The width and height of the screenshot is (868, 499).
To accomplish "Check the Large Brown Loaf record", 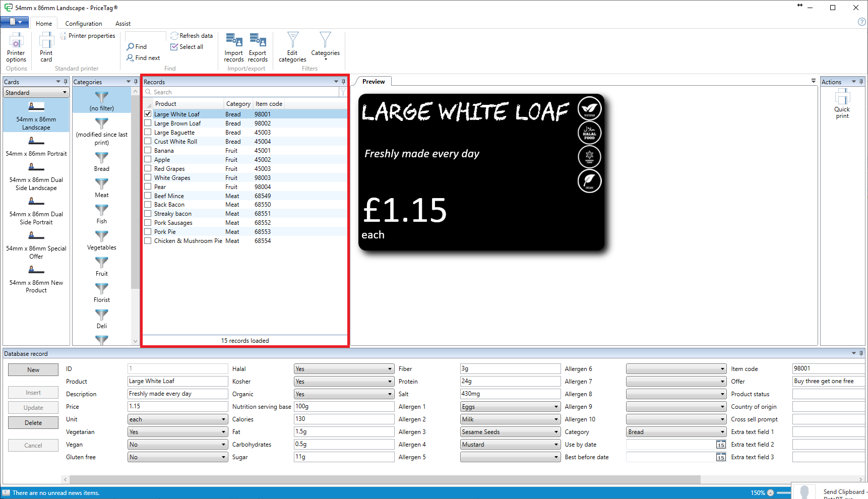I will click(x=148, y=123).
